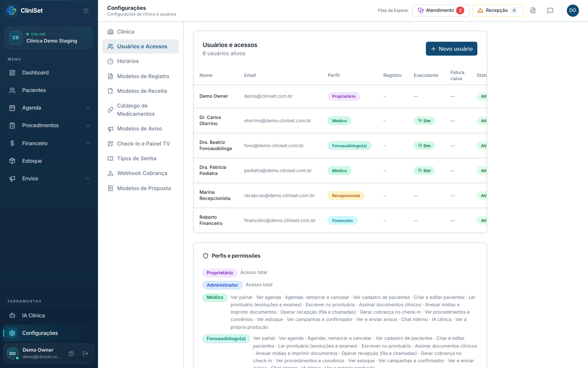Select Usuários e Acessos tab
The image size is (588, 368).
140,46
